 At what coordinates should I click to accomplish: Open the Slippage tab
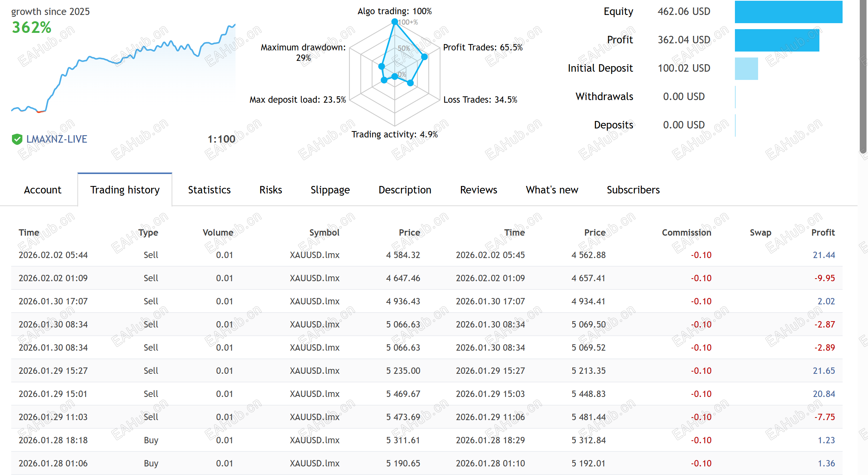[x=330, y=190]
